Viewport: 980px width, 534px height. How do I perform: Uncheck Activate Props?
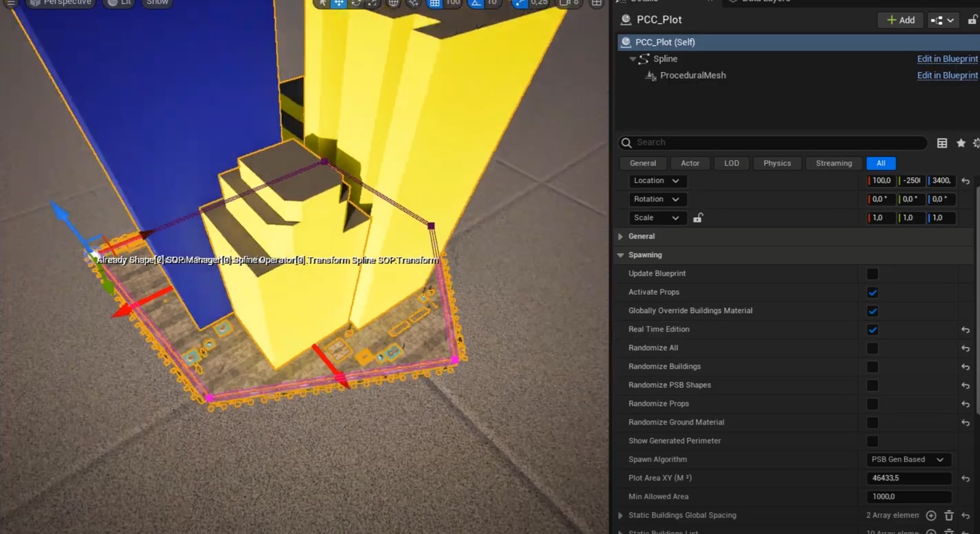(872, 293)
